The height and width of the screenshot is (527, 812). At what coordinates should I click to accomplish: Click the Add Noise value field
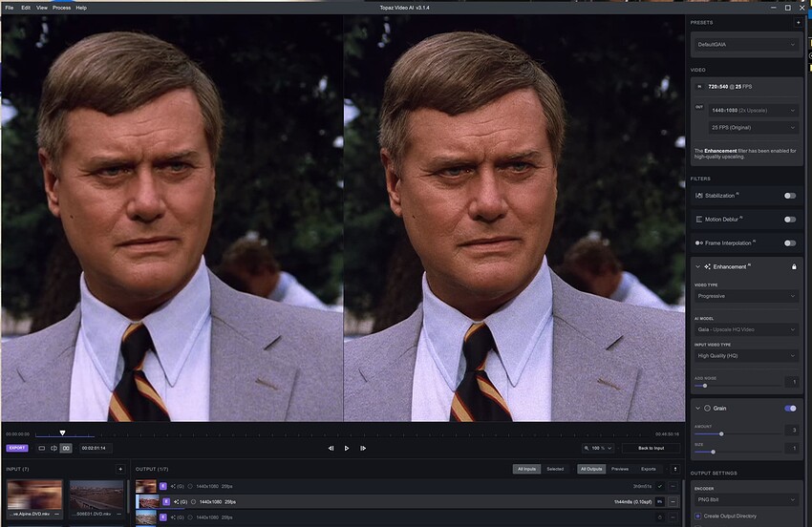793,382
